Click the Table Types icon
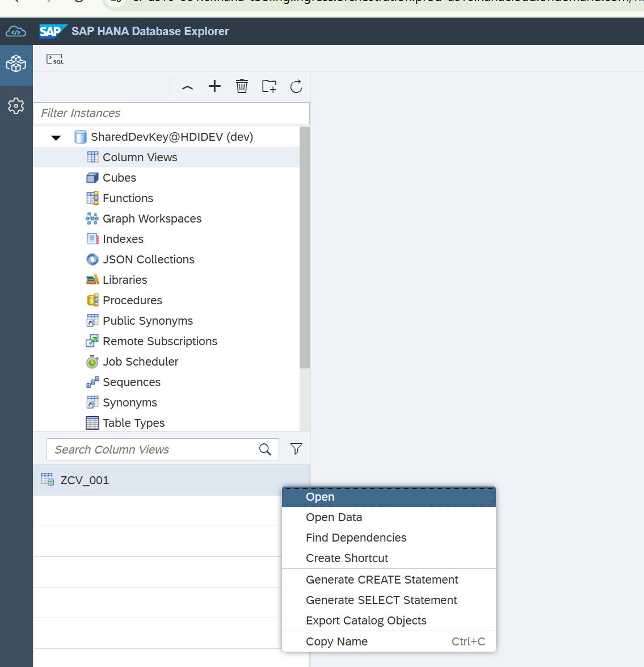Viewport: 644px width, 667px height. coord(92,423)
